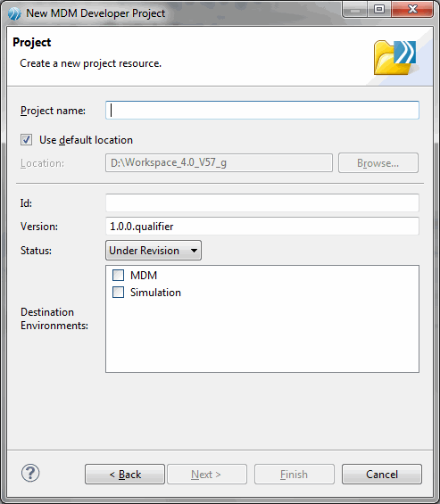The width and height of the screenshot is (440, 504).
Task: Toggle the Use default location checkbox
Action: tap(27, 140)
